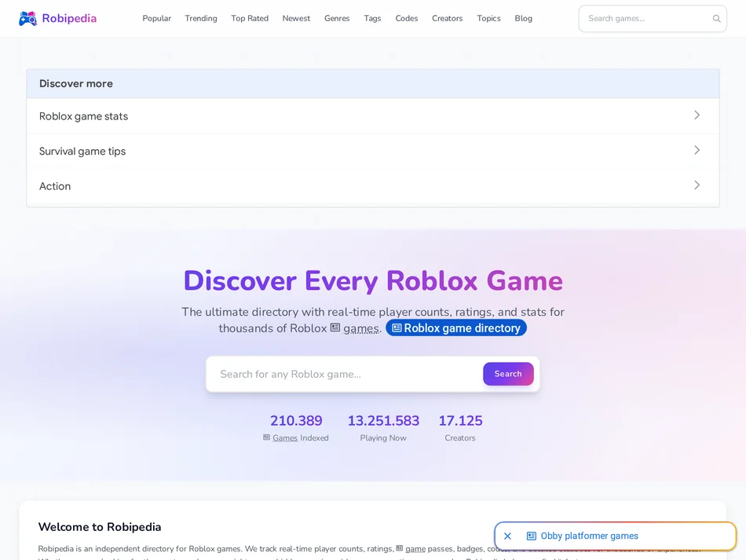Open the Creators navigation link
The width and height of the screenshot is (746, 560).
pyautogui.click(x=448, y=19)
